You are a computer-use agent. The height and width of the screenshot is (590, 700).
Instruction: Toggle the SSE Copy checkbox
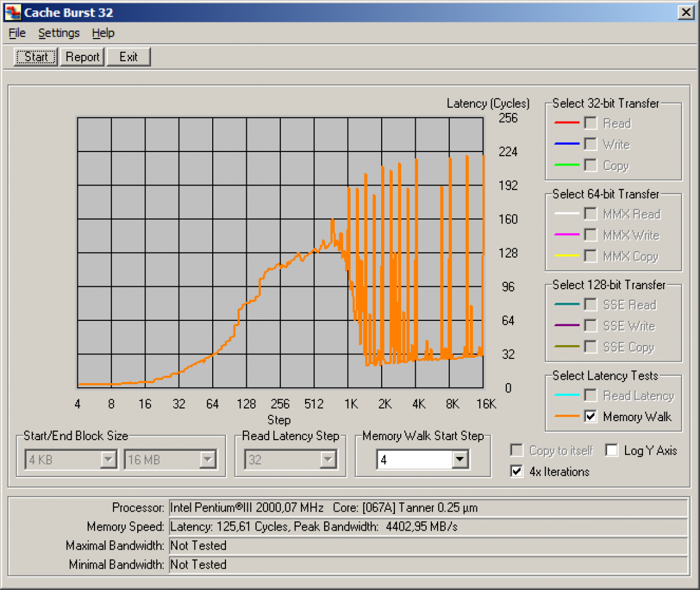click(590, 346)
